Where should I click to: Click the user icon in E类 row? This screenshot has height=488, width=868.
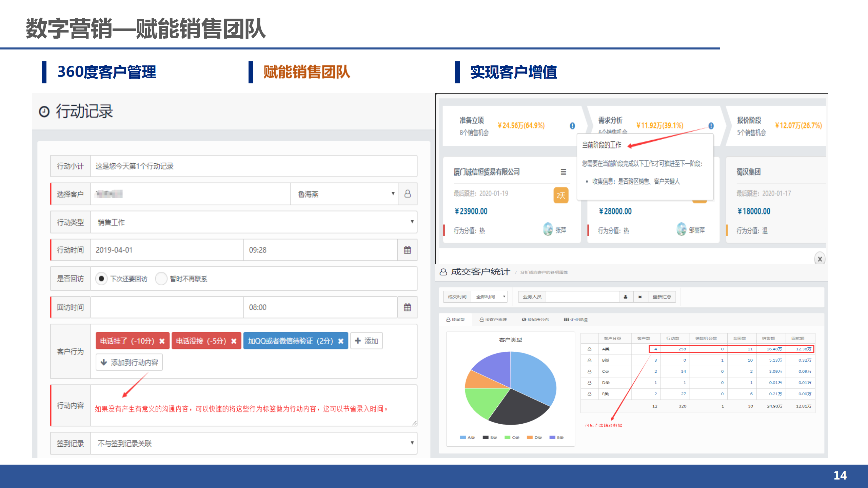[x=589, y=394]
